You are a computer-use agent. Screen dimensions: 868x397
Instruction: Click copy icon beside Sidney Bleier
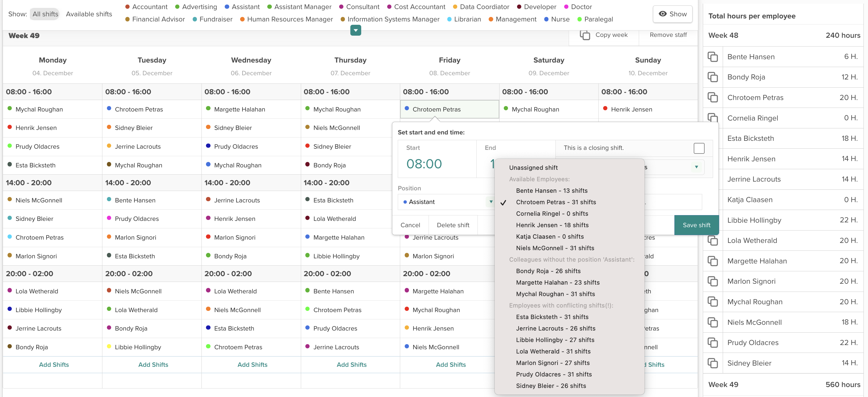(x=712, y=363)
